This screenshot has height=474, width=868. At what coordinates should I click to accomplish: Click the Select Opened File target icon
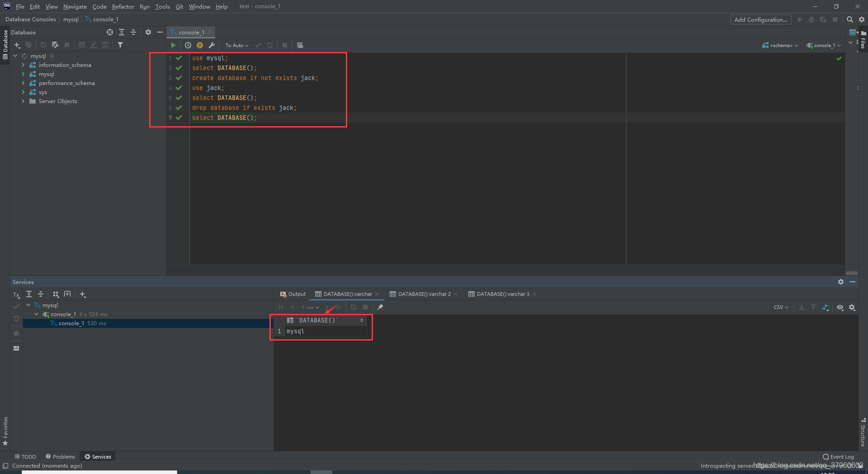pyautogui.click(x=110, y=32)
